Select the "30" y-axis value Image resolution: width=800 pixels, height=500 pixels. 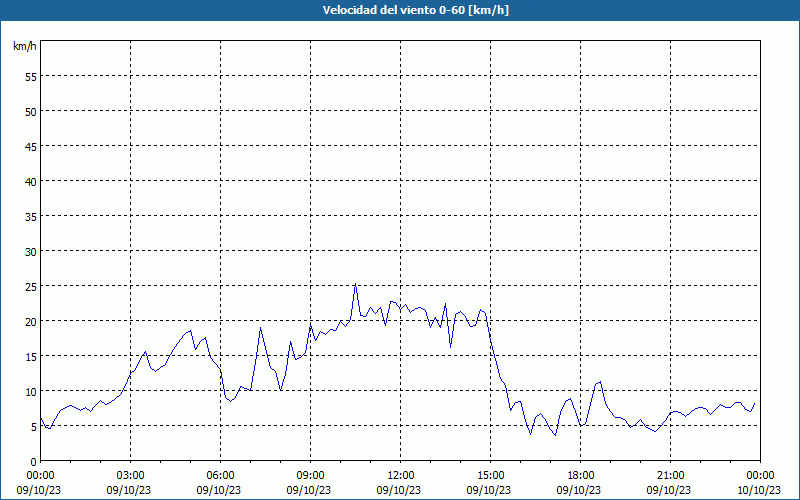31,252
